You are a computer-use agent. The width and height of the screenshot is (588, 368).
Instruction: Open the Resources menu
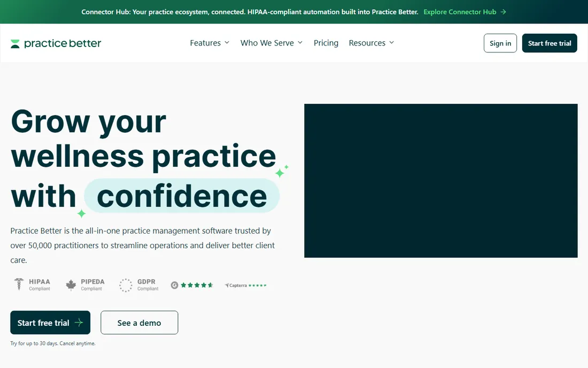tap(372, 43)
